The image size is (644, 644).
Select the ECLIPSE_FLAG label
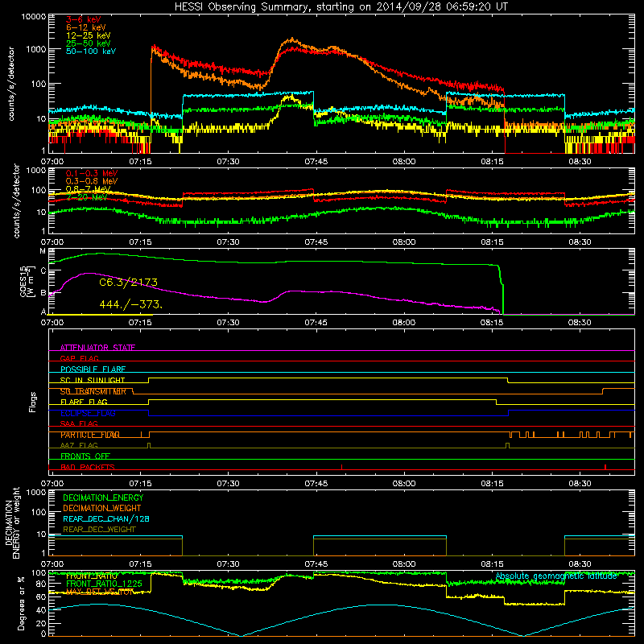88,413
